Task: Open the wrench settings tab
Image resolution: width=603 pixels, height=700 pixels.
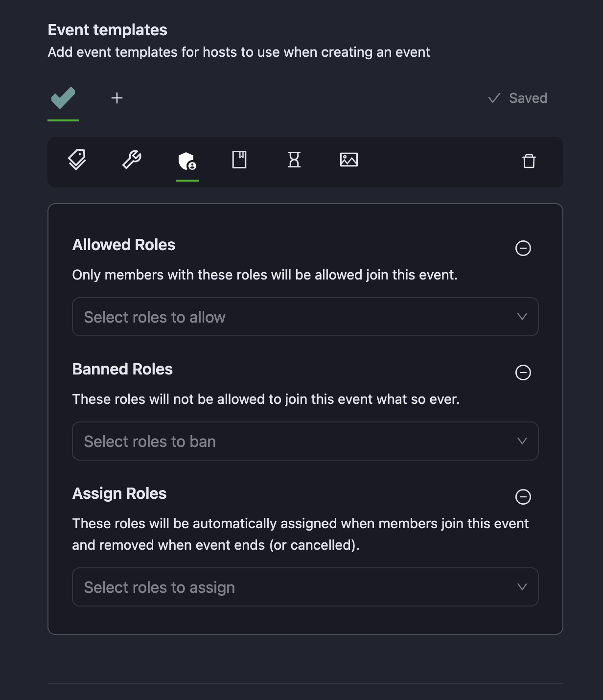Action: (x=132, y=160)
